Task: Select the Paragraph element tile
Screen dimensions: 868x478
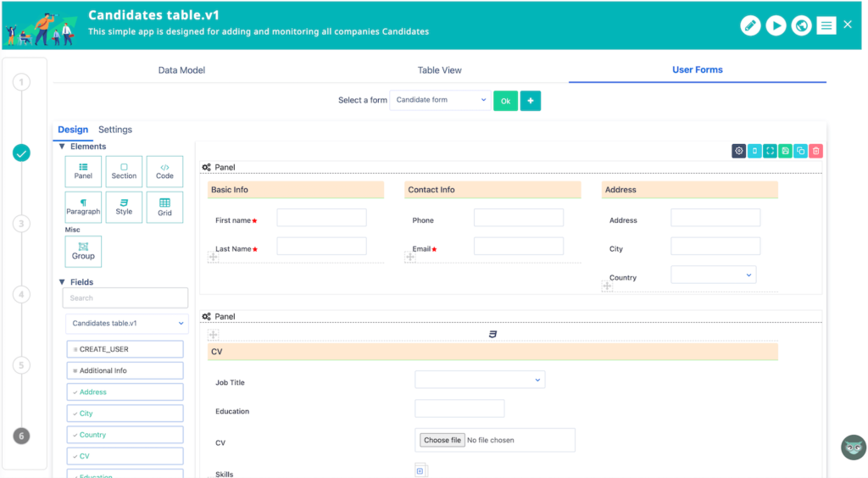Action: [x=83, y=207]
